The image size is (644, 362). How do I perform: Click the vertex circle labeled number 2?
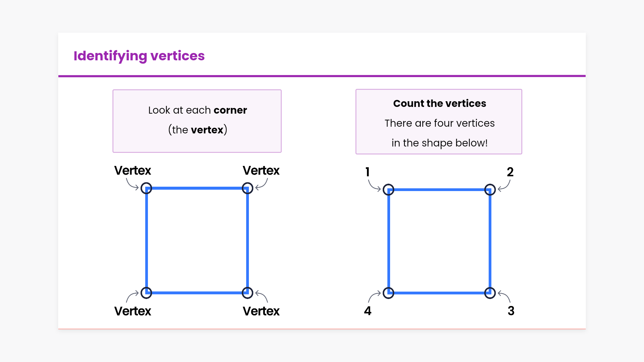[490, 190]
